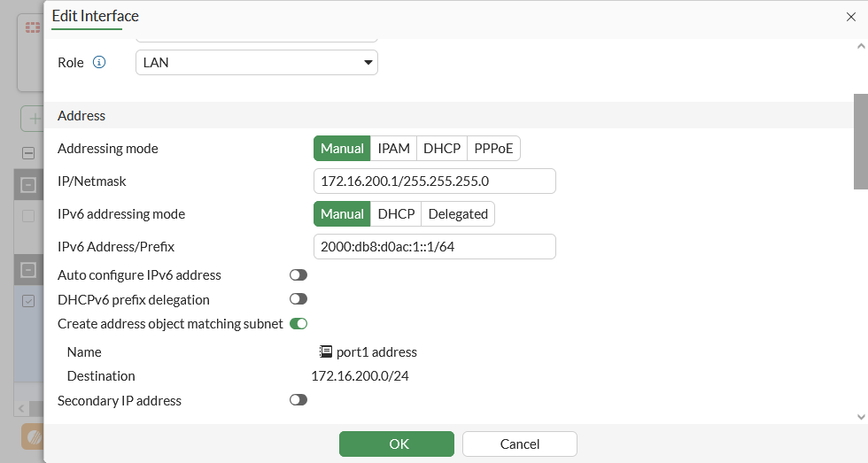
Task: Turn on DHCPv6 prefix delegation
Action: point(298,300)
